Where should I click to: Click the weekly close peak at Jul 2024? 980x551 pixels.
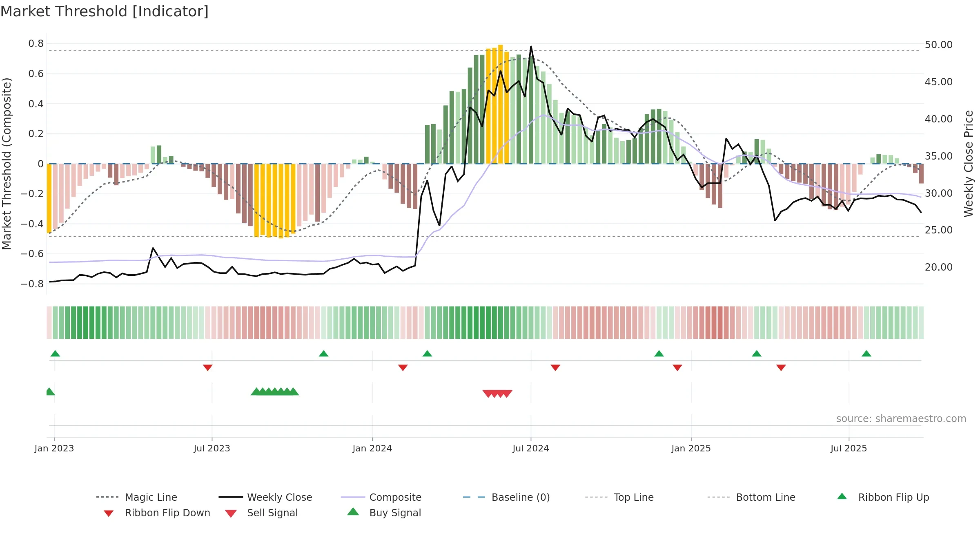pyautogui.click(x=531, y=47)
